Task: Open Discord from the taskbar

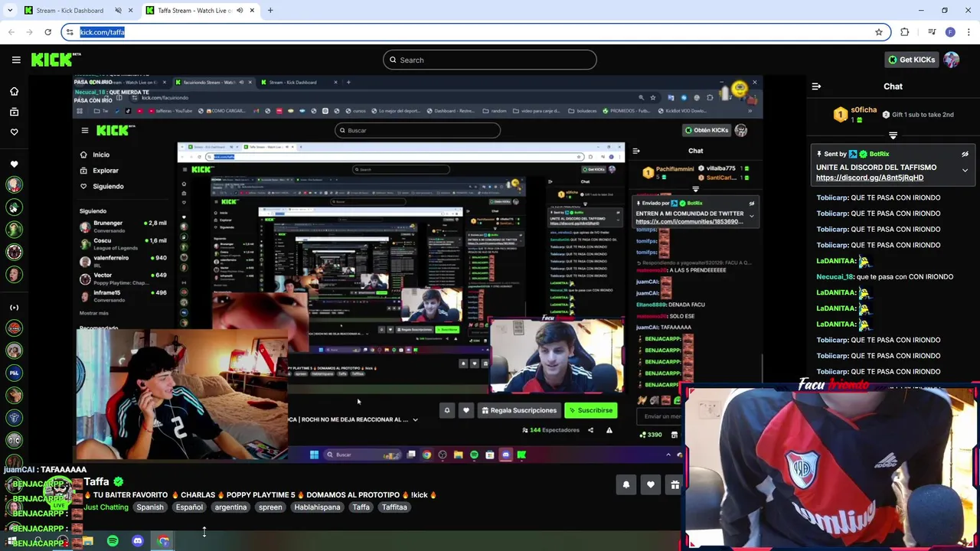Action: pos(138,541)
